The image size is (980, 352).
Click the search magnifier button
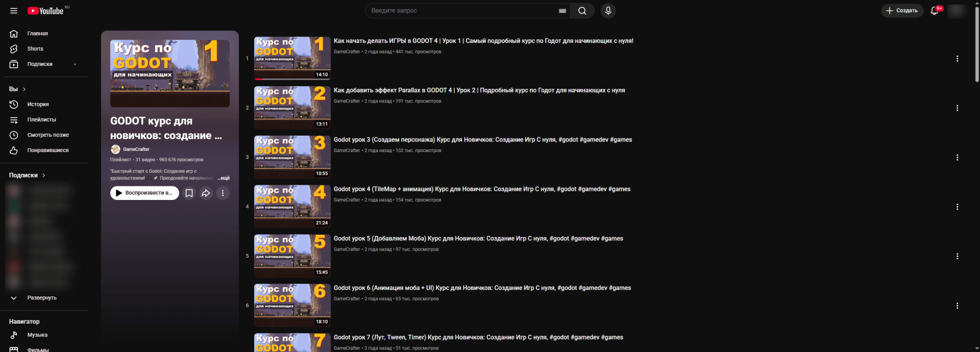pyautogui.click(x=582, y=11)
